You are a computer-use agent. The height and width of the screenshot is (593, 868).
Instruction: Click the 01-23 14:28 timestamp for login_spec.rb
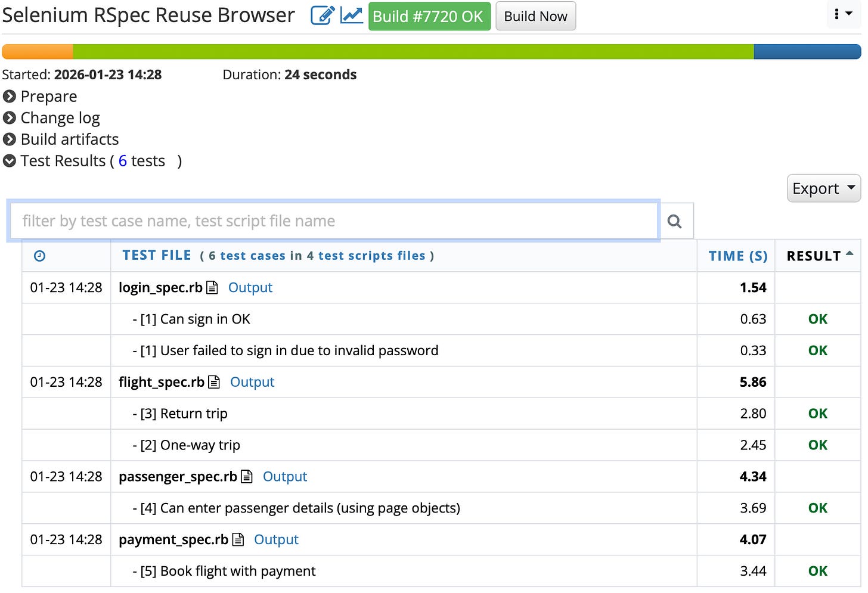pos(66,288)
